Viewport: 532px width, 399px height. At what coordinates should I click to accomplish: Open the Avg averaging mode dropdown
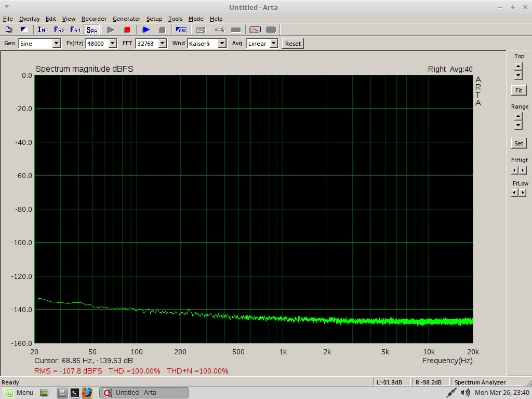click(274, 44)
